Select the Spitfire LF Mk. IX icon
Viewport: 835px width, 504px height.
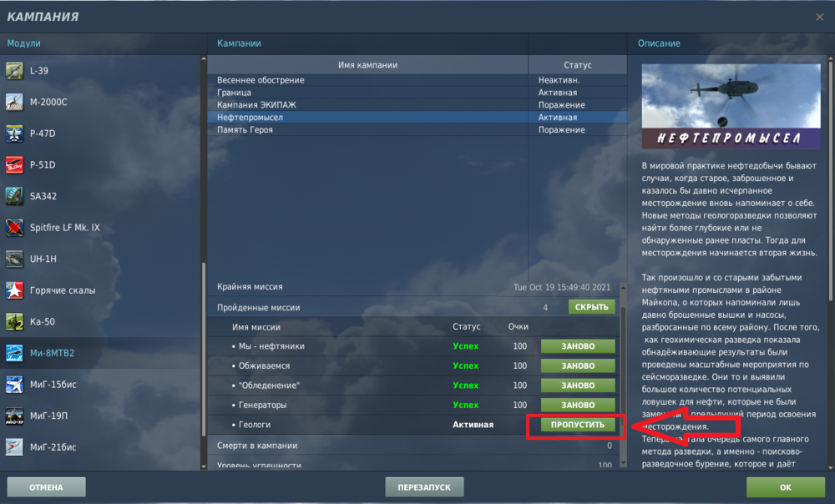[14, 228]
